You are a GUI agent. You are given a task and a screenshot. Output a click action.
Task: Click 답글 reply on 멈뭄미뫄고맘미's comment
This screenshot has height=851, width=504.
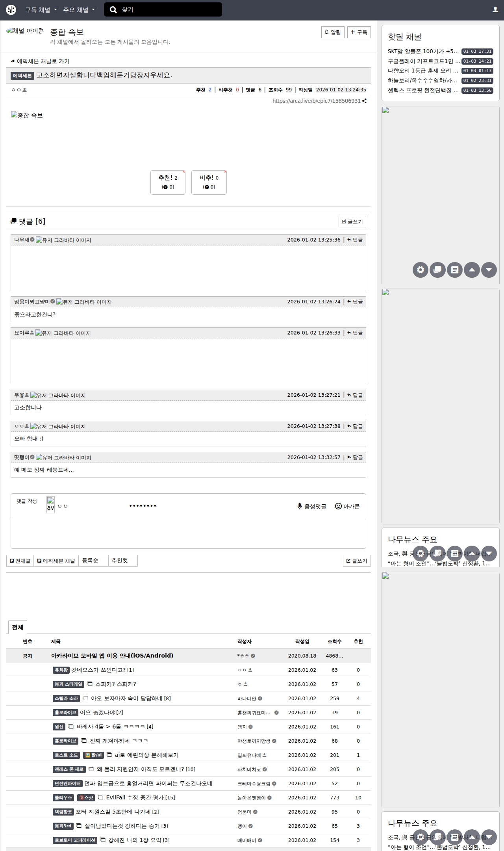(x=355, y=301)
